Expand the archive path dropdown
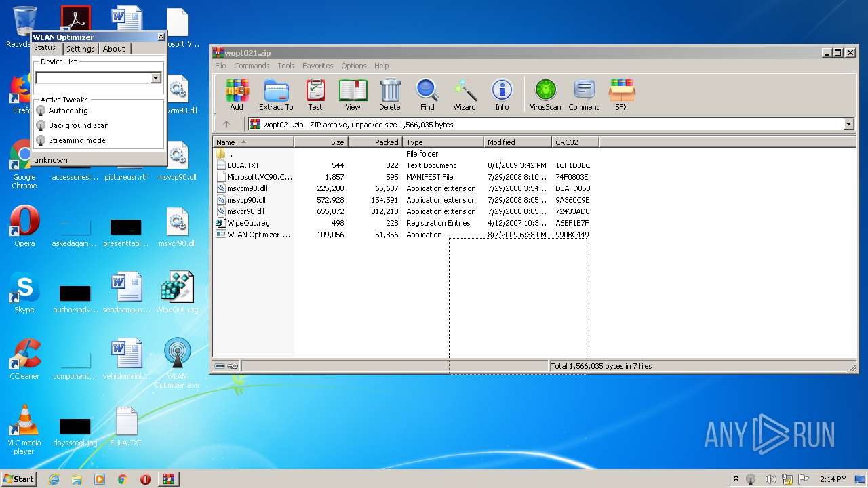Screen dimensions: 868x488 point(848,124)
